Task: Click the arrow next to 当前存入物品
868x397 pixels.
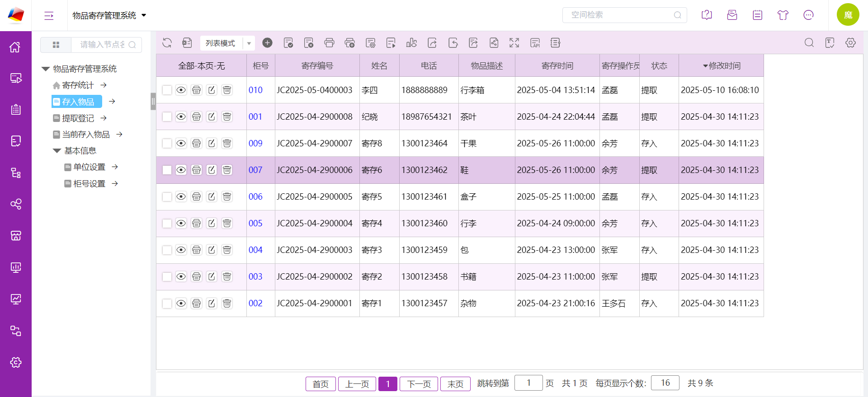Action: pos(119,134)
